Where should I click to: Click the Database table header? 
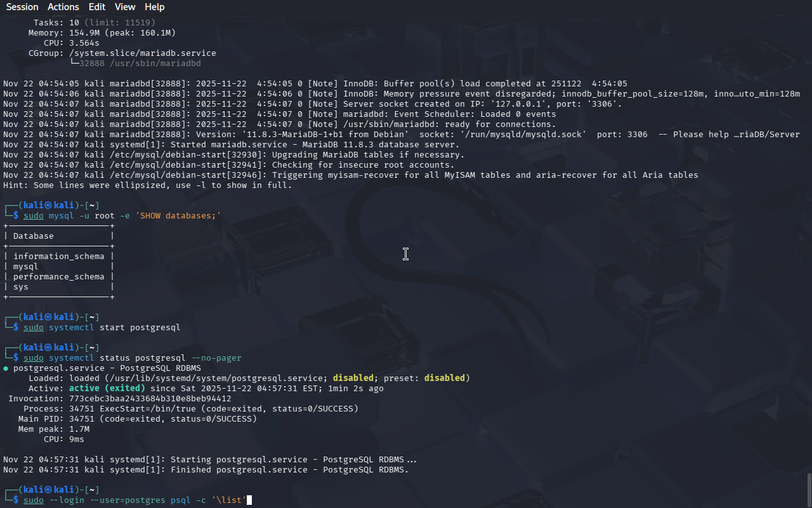(x=34, y=236)
